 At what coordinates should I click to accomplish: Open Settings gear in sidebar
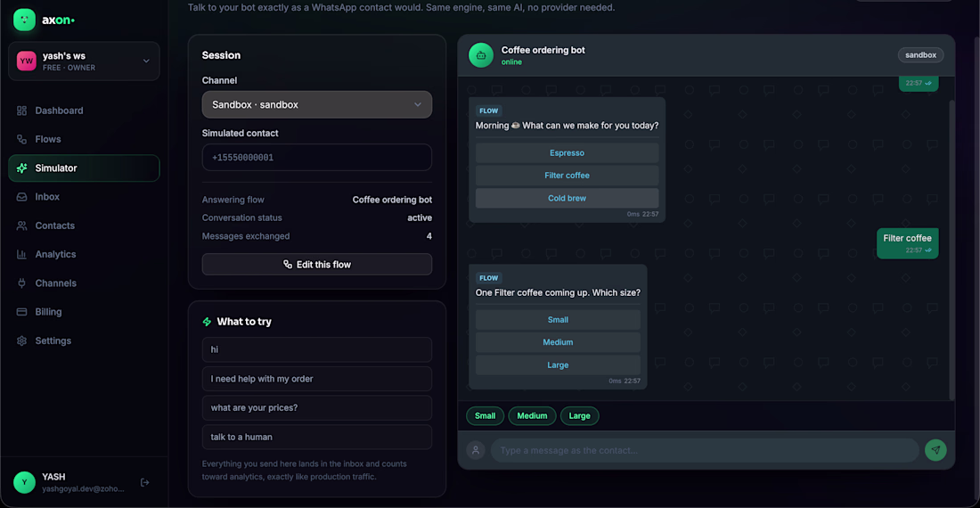coord(84,340)
